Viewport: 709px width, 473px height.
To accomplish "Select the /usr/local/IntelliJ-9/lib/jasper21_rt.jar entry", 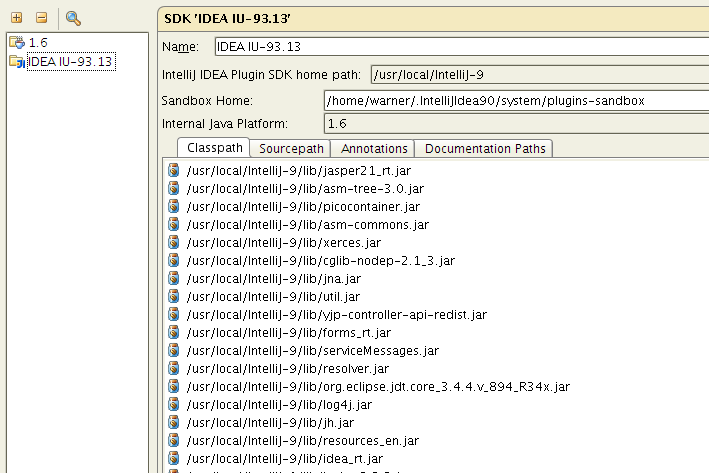I will click(299, 170).
